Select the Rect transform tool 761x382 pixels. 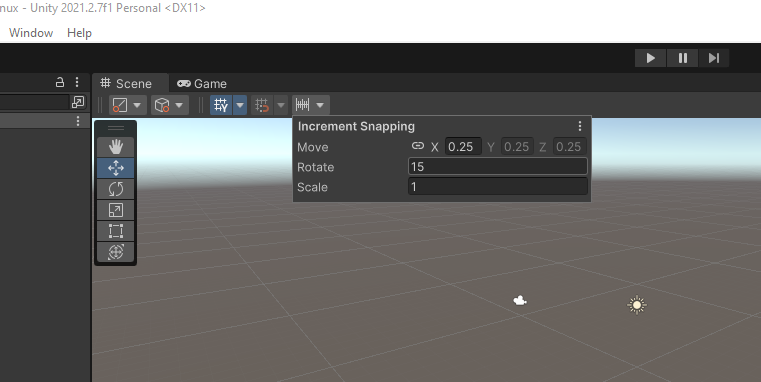(116, 231)
